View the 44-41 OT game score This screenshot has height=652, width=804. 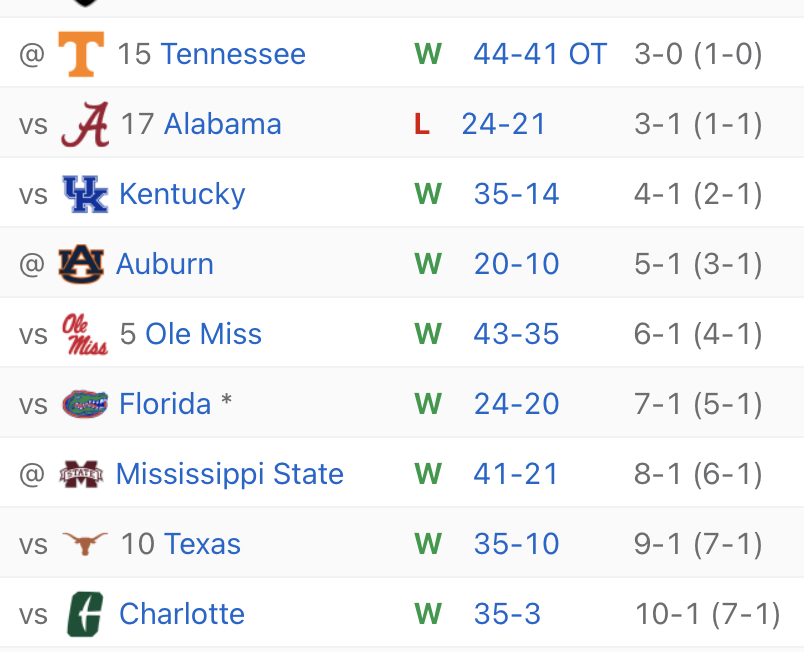click(x=540, y=54)
